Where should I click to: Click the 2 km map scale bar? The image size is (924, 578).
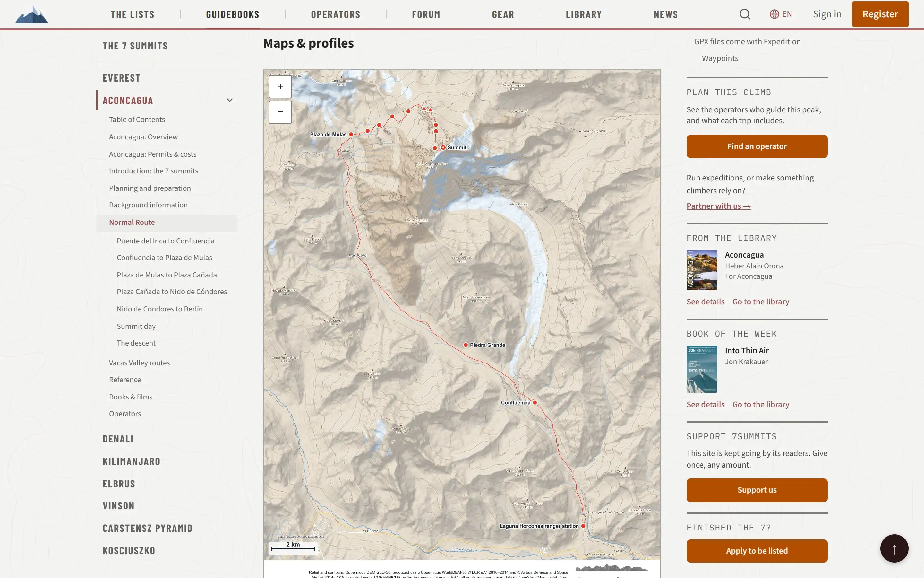[293, 548]
